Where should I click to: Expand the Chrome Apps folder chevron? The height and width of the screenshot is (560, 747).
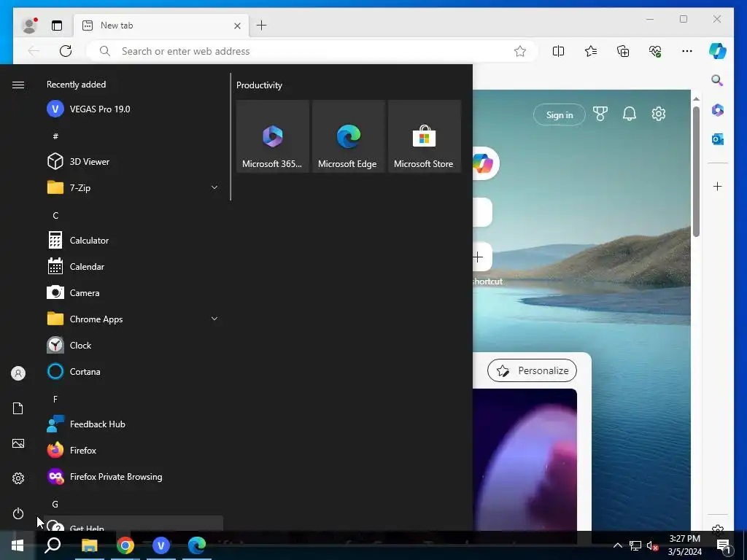(x=214, y=319)
